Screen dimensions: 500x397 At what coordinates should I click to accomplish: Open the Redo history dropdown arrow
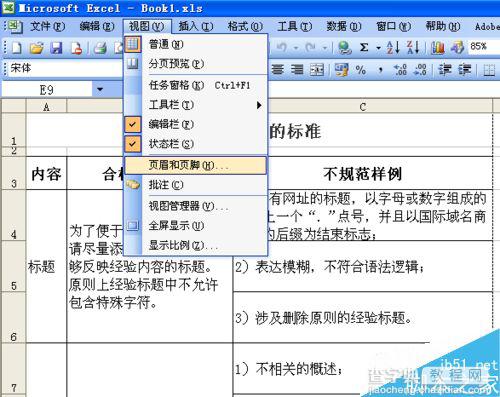pos(324,48)
